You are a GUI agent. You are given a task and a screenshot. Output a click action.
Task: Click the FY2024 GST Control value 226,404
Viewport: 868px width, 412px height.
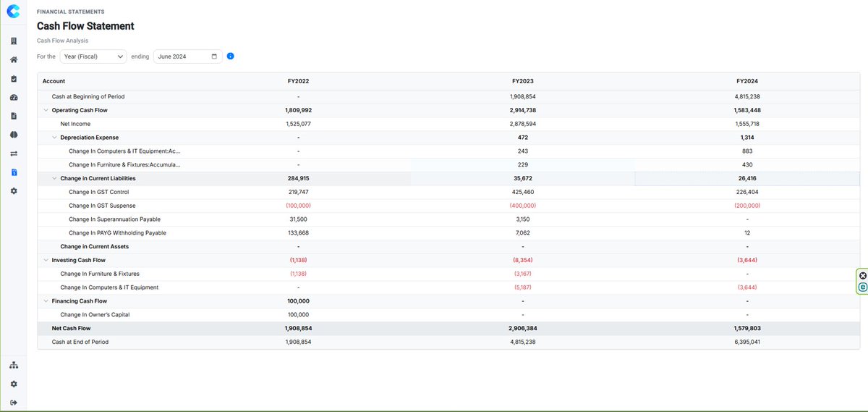click(747, 192)
